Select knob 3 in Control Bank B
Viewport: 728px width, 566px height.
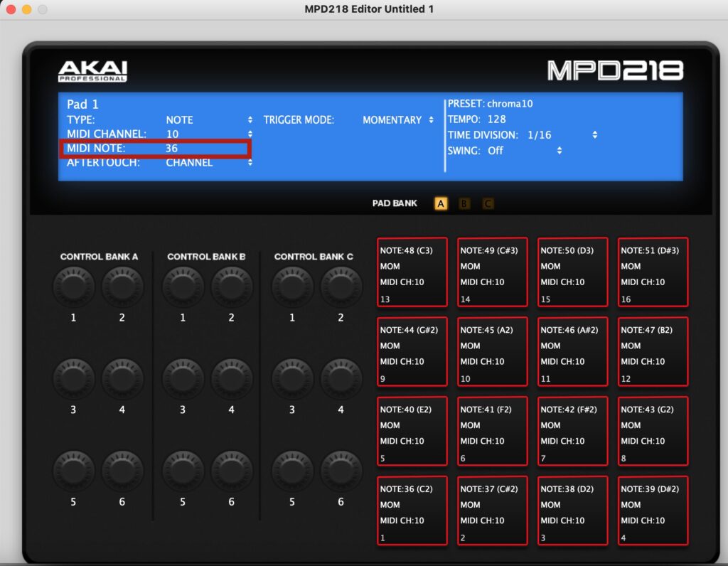[x=183, y=378]
